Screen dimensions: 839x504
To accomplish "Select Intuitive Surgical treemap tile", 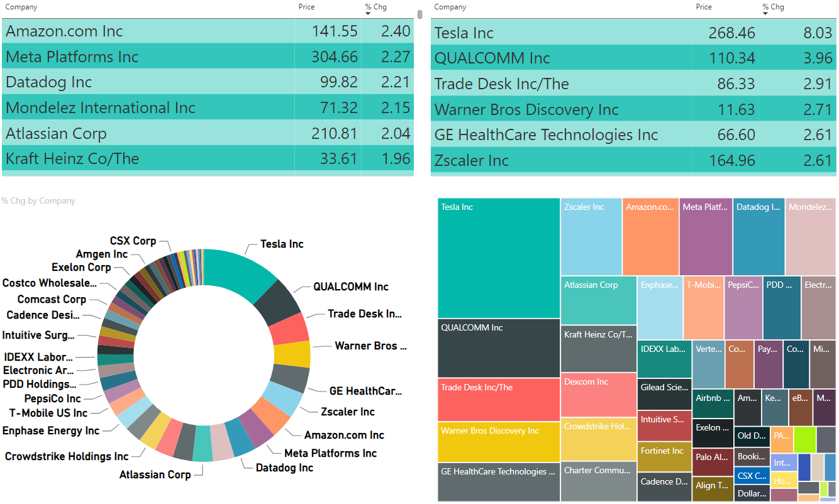I will 664,426.
